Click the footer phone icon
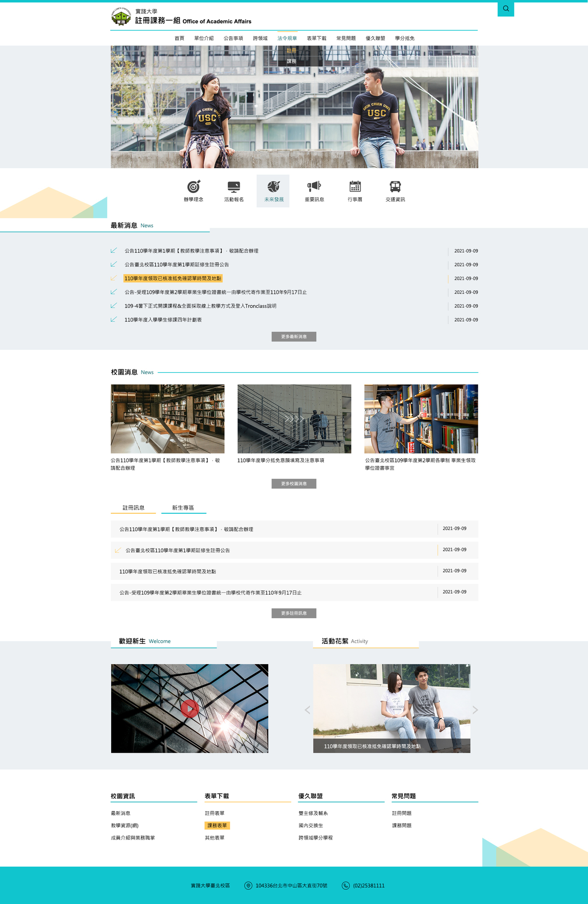The image size is (588, 904). pyautogui.click(x=346, y=886)
